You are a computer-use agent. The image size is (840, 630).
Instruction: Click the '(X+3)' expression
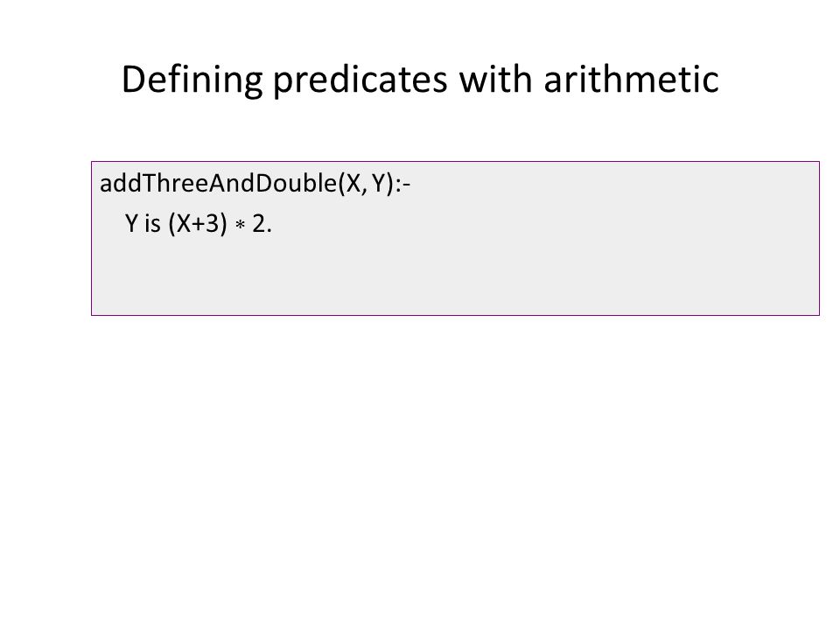click(198, 223)
